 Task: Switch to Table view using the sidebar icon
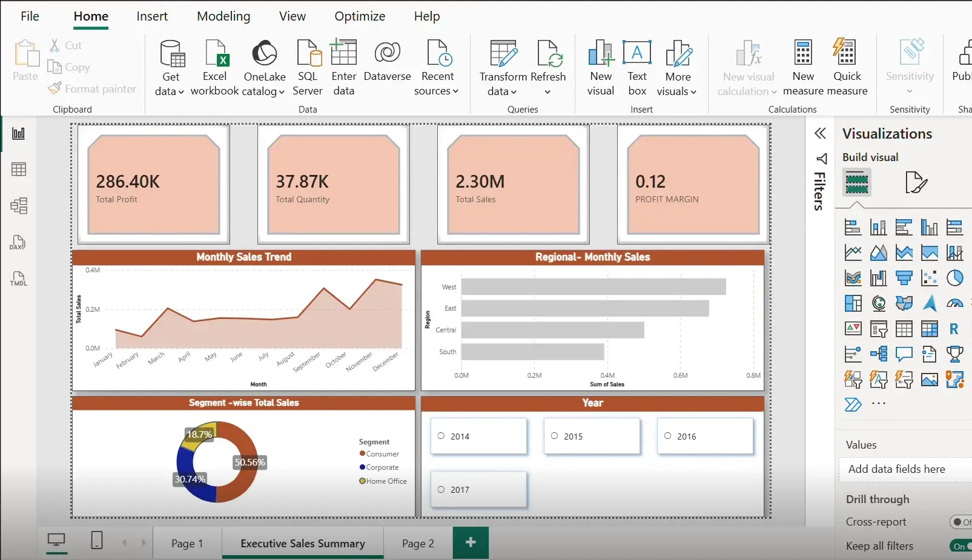click(x=18, y=169)
